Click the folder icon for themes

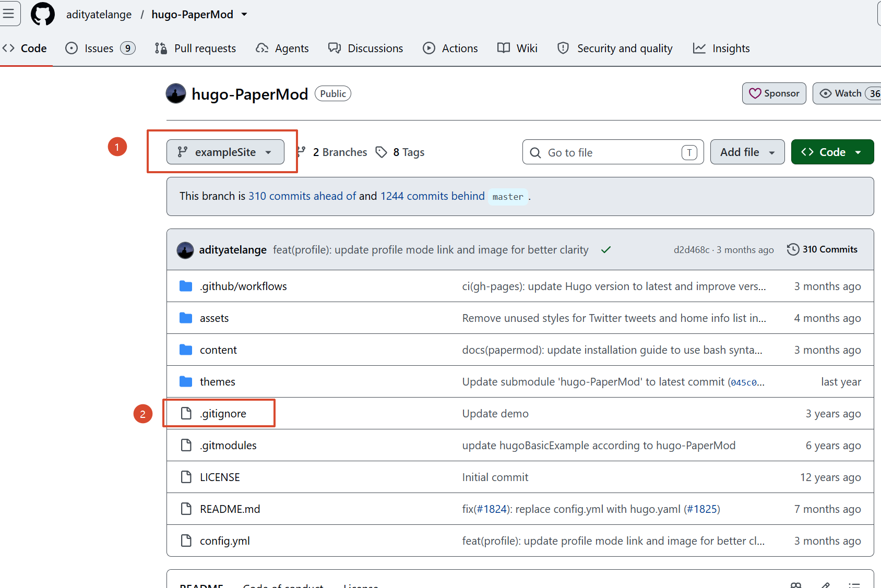186,381
